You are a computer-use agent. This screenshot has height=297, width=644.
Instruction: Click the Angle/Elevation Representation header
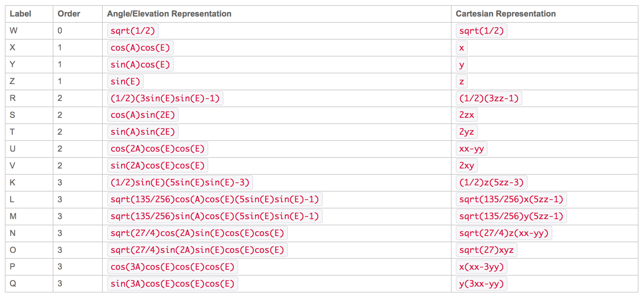pos(169,14)
